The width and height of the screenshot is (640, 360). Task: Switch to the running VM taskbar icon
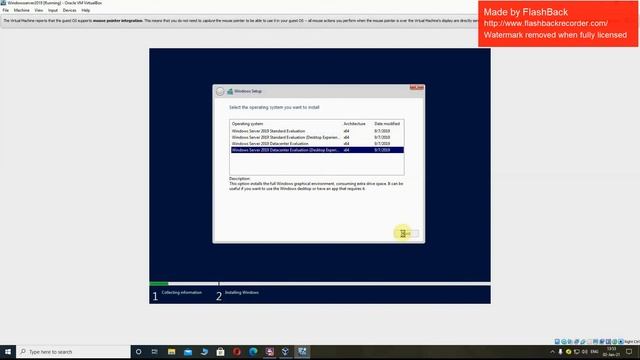pos(302,352)
